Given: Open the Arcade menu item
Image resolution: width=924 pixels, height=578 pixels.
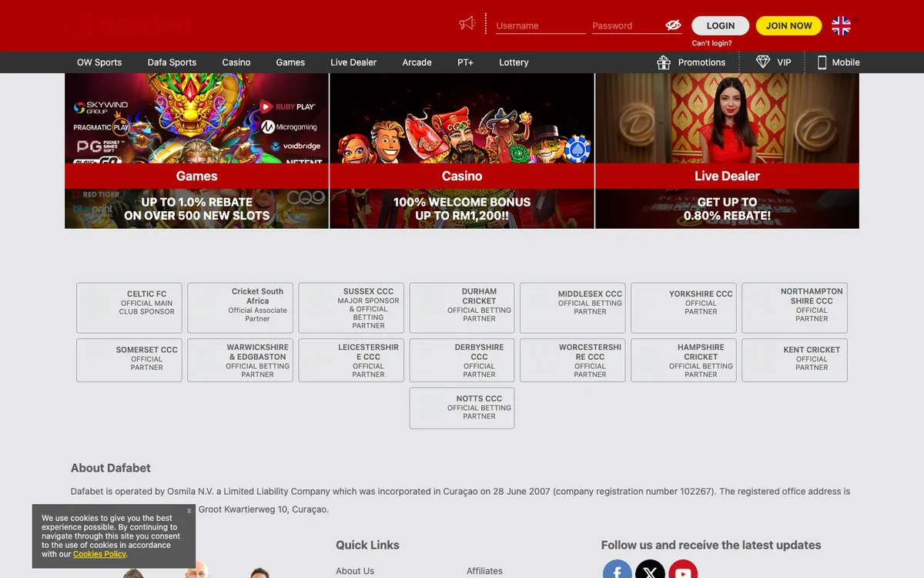Looking at the screenshot, I should 417,62.
